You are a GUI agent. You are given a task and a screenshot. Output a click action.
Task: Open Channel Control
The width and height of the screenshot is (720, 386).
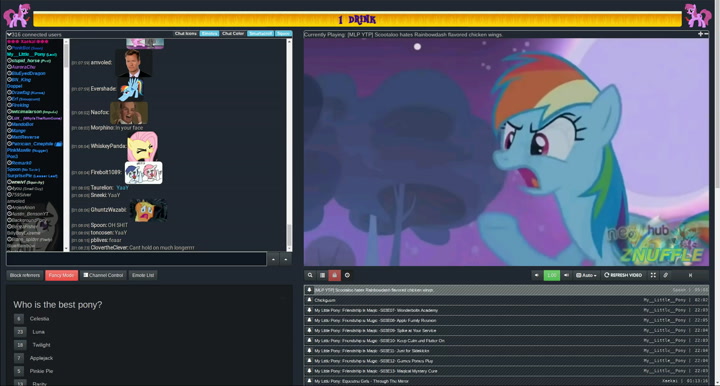point(103,275)
